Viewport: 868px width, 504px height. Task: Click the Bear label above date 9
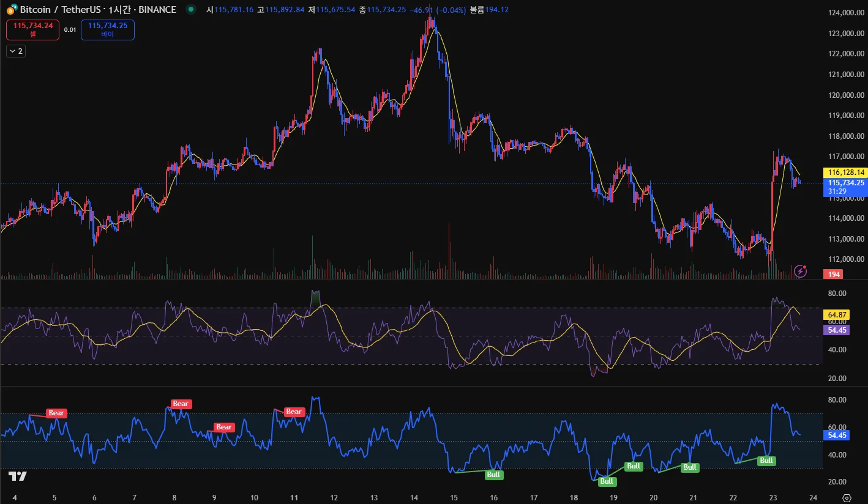pyautogui.click(x=224, y=427)
